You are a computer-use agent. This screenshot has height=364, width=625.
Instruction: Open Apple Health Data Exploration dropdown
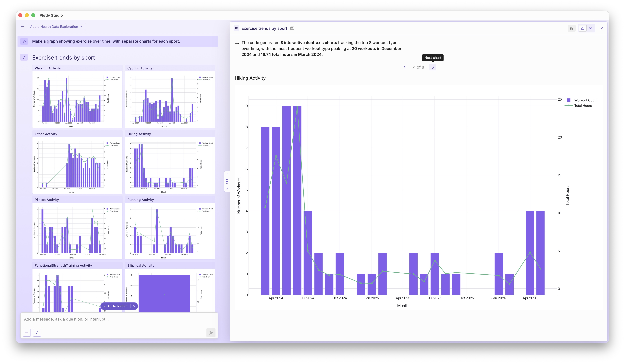56,27
